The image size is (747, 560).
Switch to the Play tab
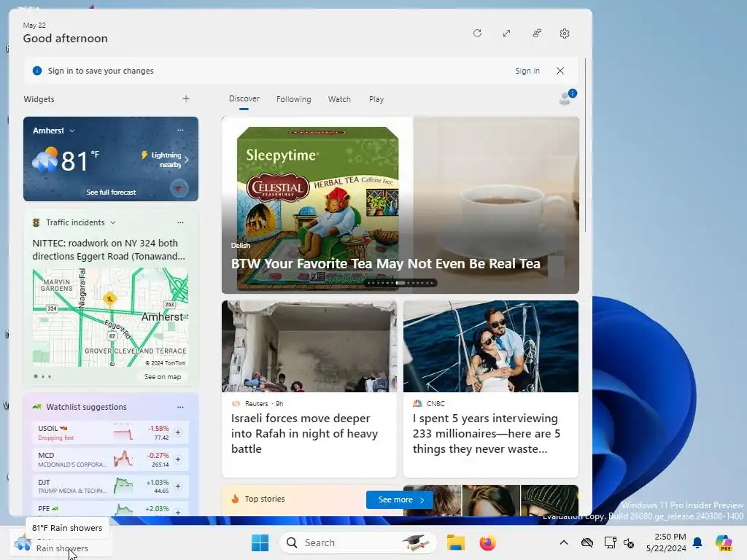[376, 99]
